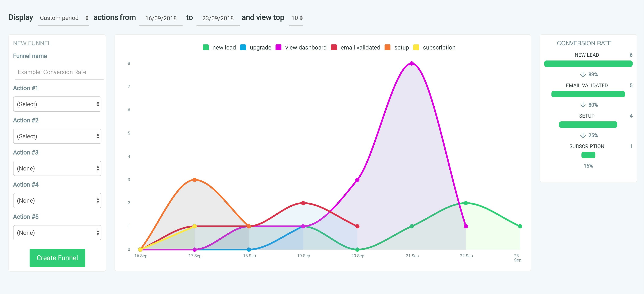Open the view top 10 selector
Screen dimensions: 644x294
296,18
